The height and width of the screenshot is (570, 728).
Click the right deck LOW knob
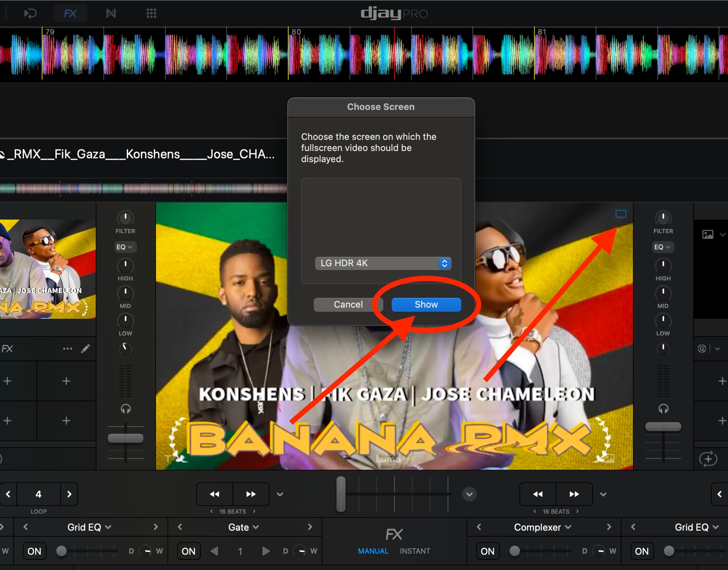tap(663, 321)
